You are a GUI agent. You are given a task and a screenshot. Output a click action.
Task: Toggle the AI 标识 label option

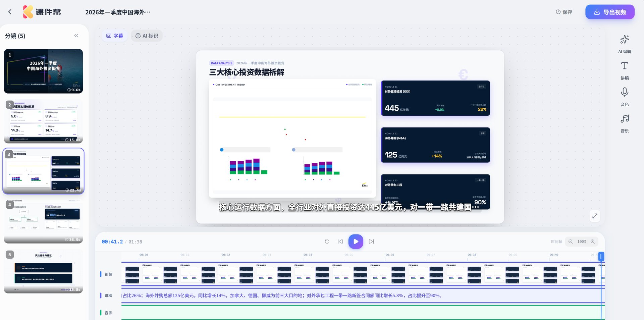(147, 36)
